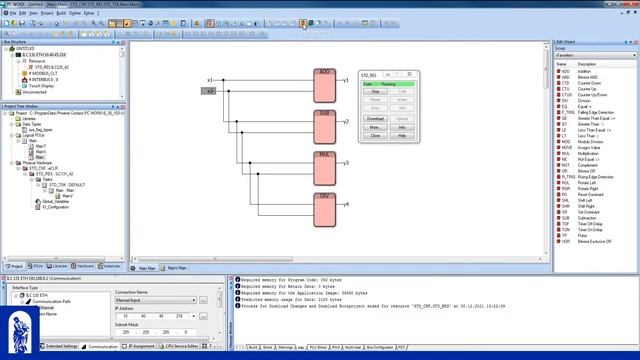Viewport: 640px width, 360px height.
Task: Select Global_Variables in project tree
Action: coord(55,202)
